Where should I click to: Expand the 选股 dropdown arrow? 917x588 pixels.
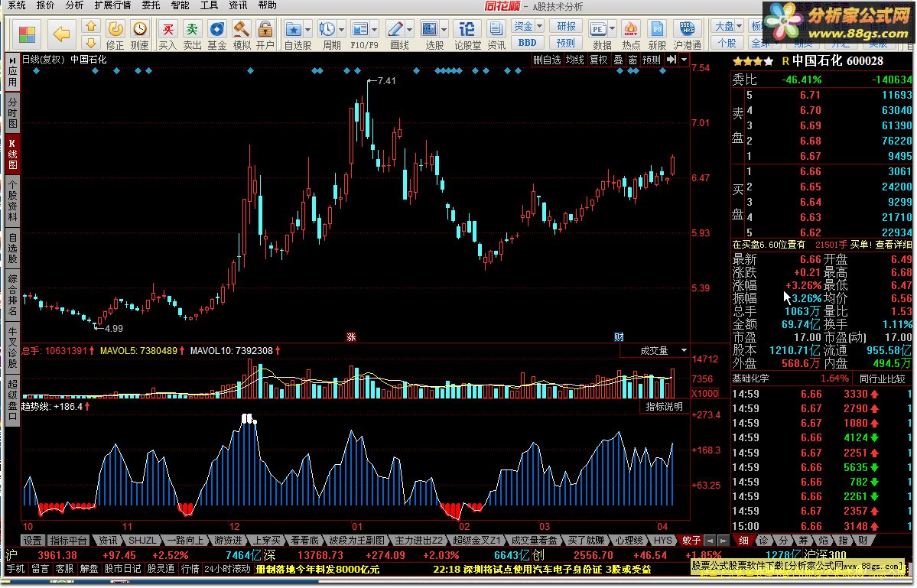(x=444, y=28)
